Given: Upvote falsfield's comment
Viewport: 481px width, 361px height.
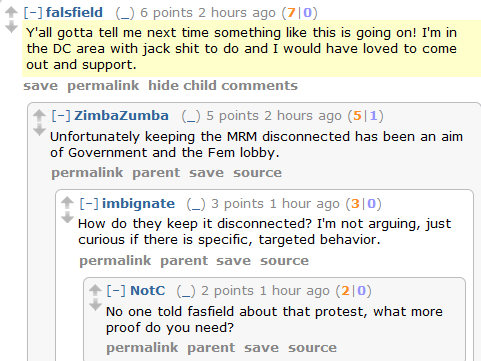Looking at the screenshot, I should point(11,12).
